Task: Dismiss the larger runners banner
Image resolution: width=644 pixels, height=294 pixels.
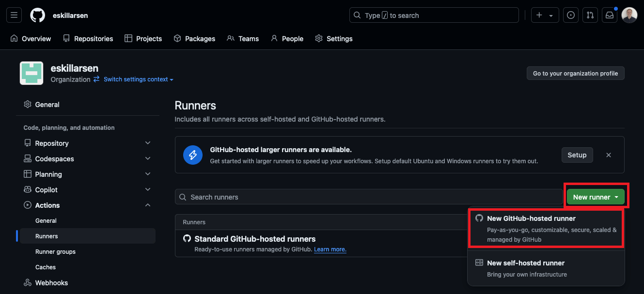Action: [609, 155]
